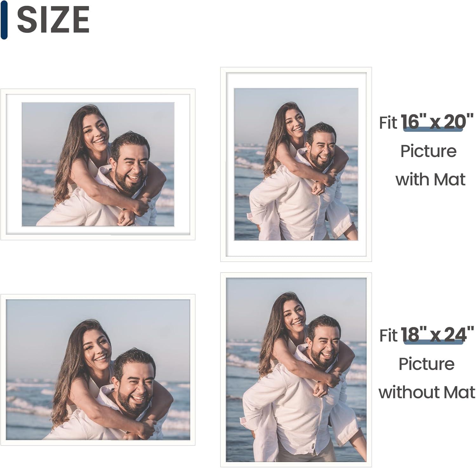Open the portrait framed photo with mat

pyautogui.click(x=296, y=164)
